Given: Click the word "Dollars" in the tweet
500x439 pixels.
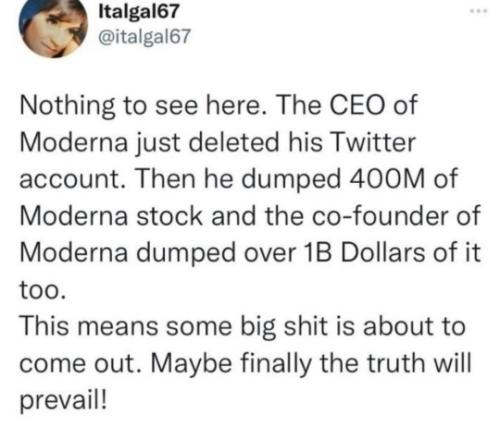Looking at the screenshot, I should pyautogui.click(x=383, y=252).
